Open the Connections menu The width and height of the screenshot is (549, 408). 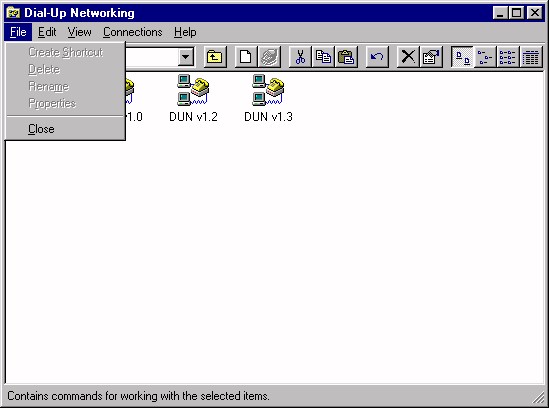[x=133, y=32]
